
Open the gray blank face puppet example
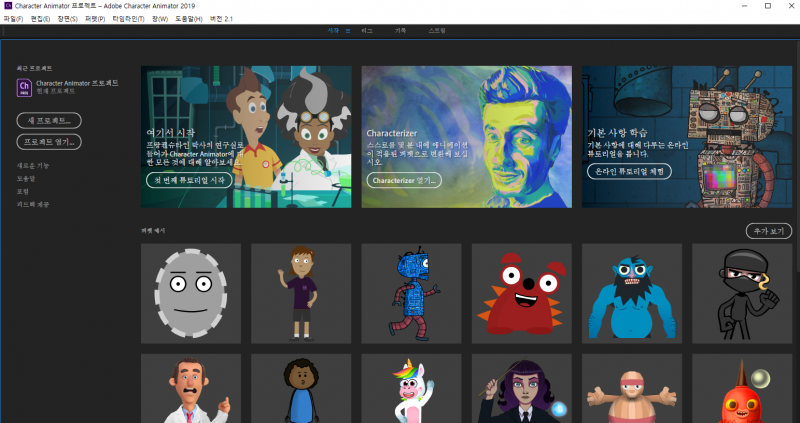click(x=190, y=293)
